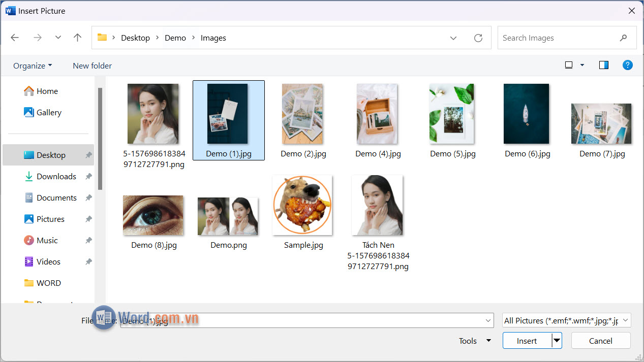Screen dimensions: 644x362
Task: Click the pin icon beside Pictures
Action: 88,219
